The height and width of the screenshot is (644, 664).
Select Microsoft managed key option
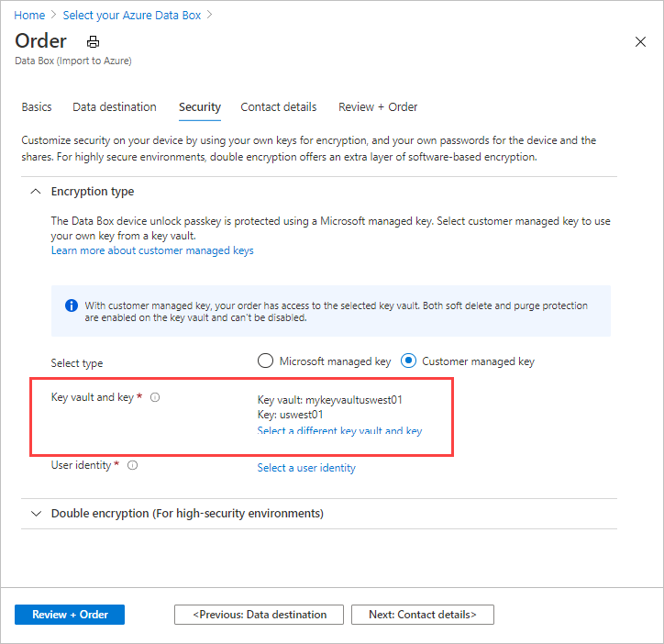pyautogui.click(x=266, y=361)
